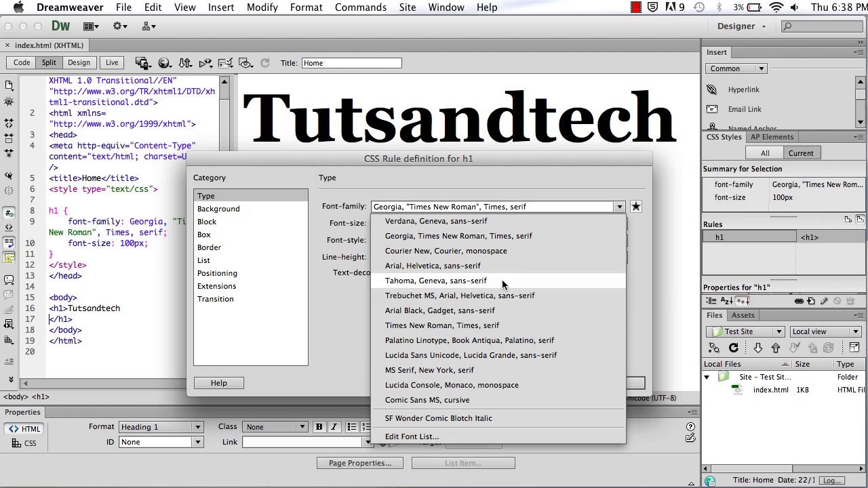This screenshot has width=868, height=488.
Task: Click the Bold button in Properties
Action: pos(319,427)
